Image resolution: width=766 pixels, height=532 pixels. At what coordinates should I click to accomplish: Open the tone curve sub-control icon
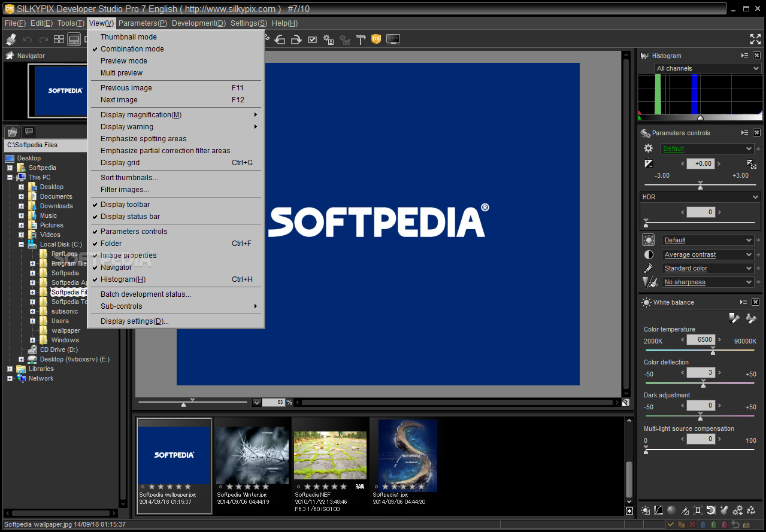pos(658,510)
